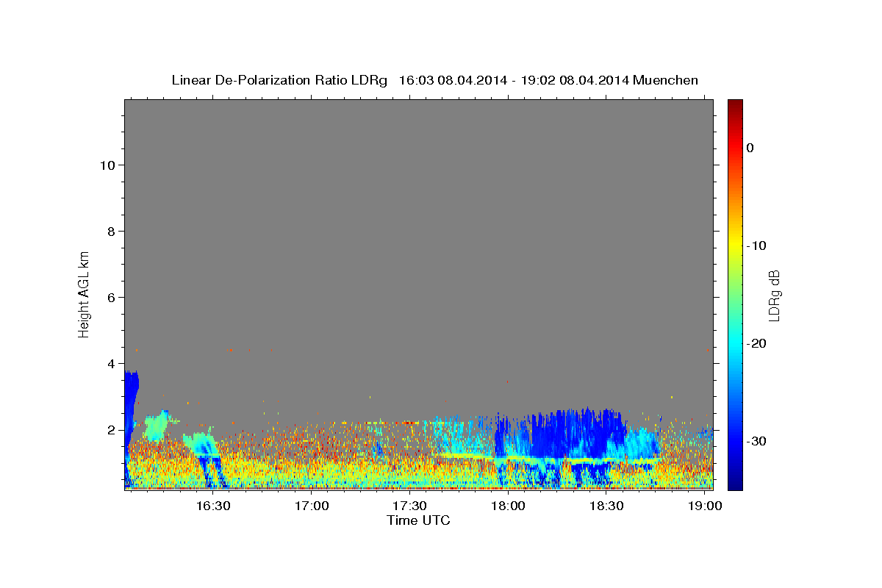This screenshot has height=588, width=882.
Task: Click the '16:30' time tick label
Action: click(x=213, y=506)
